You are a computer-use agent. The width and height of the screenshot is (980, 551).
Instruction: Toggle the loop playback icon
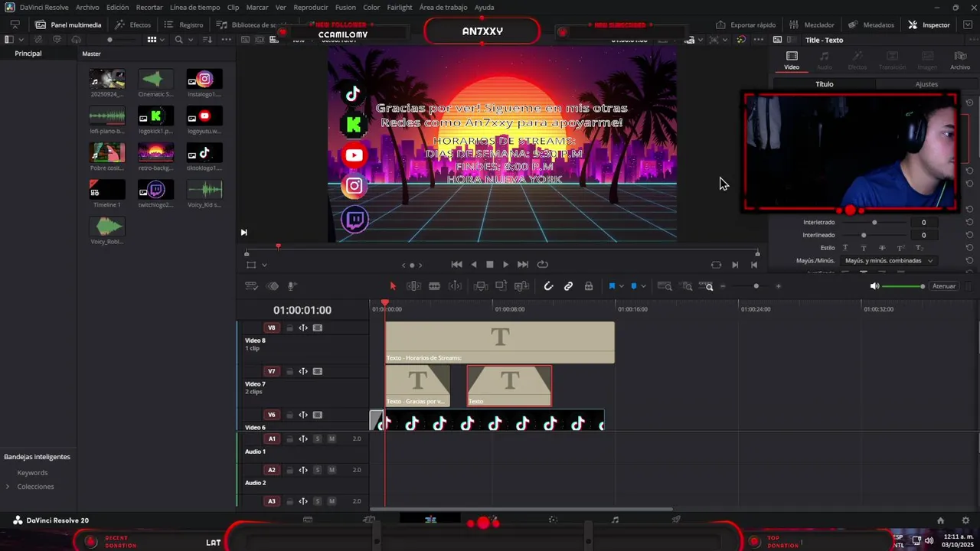pyautogui.click(x=542, y=265)
